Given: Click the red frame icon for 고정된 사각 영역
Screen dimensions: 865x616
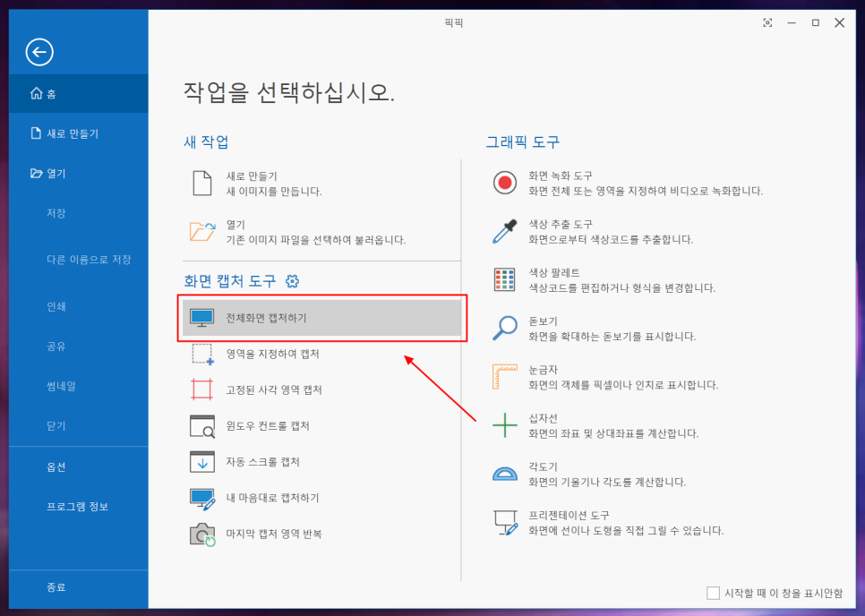Looking at the screenshot, I should click(201, 389).
